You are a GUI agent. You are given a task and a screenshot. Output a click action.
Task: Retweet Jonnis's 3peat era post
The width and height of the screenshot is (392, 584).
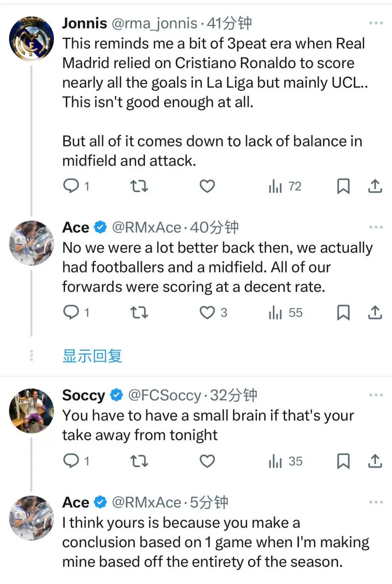[x=140, y=186]
